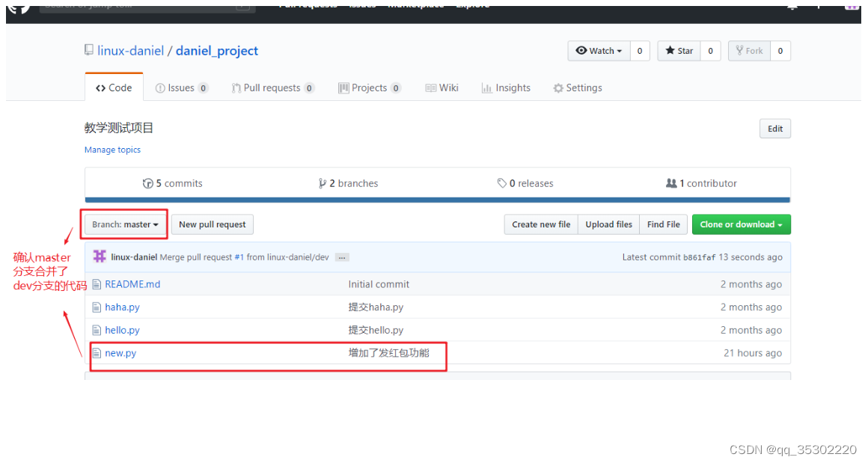Open the Merge pull request commit message
The image size is (868, 463).
tap(196, 257)
